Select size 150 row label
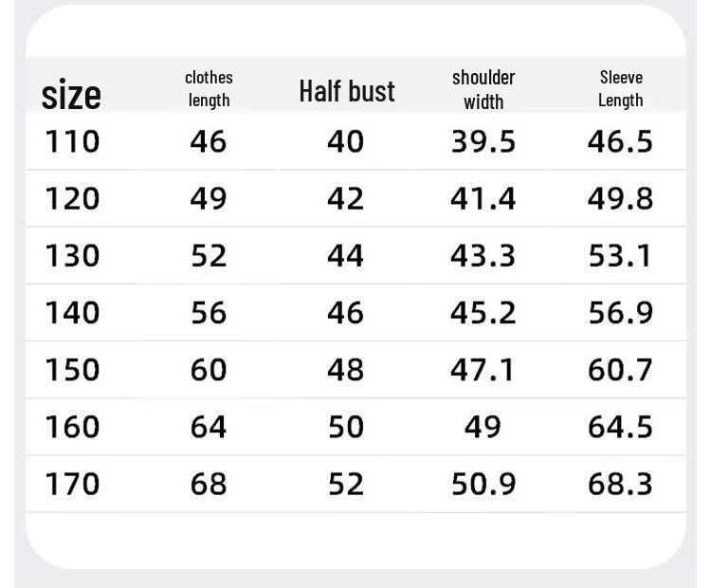Image resolution: width=711 pixels, height=588 pixels. [73, 369]
